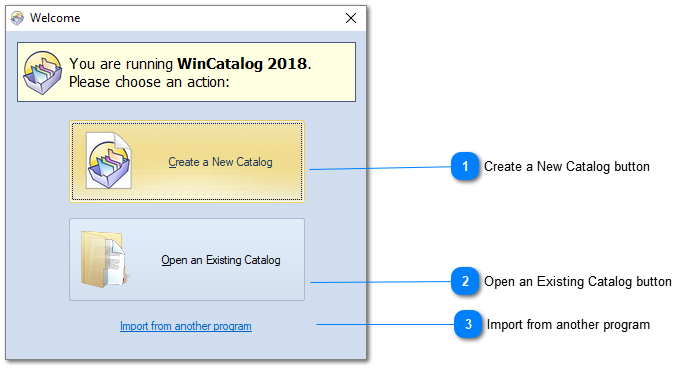Click the Welcome title text
Viewport: 688px width, 369px height.
55,18
